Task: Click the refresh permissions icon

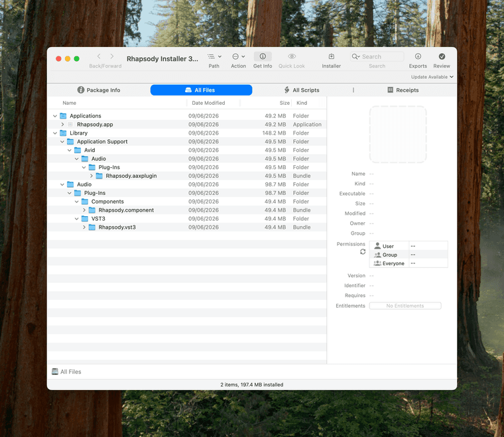Action: click(x=363, y=251)
